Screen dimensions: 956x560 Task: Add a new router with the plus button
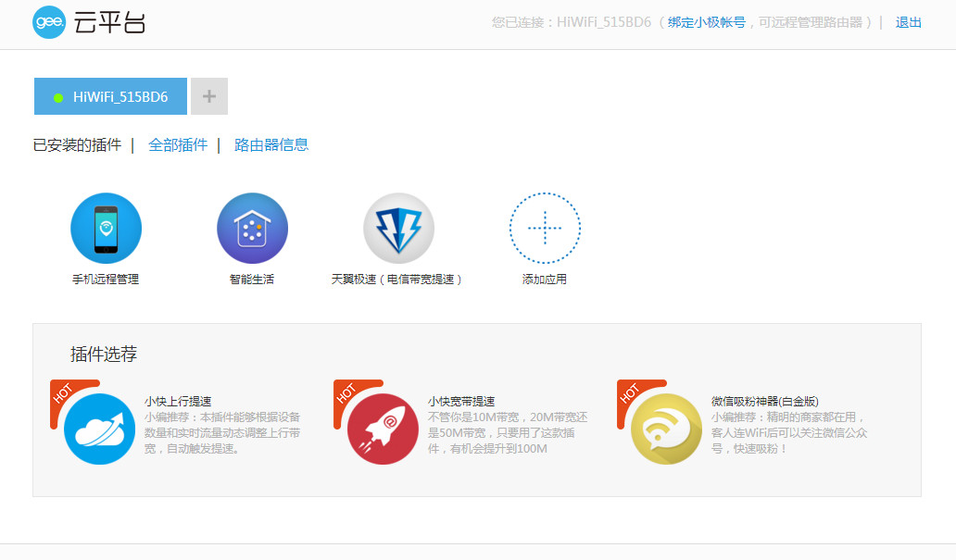[209, 96]
